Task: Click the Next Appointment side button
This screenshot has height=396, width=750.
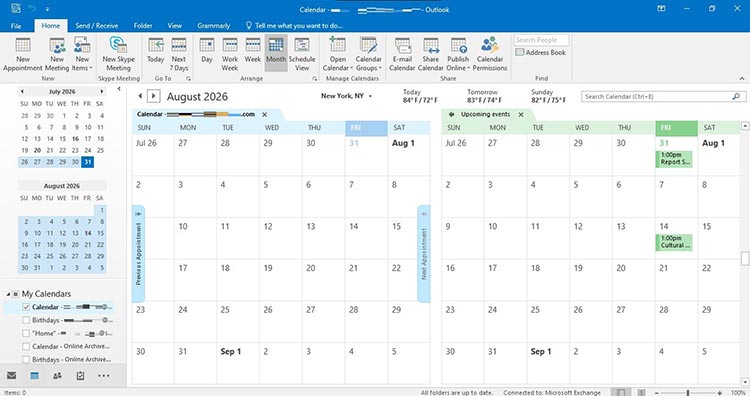Action: tap(424, 254)
